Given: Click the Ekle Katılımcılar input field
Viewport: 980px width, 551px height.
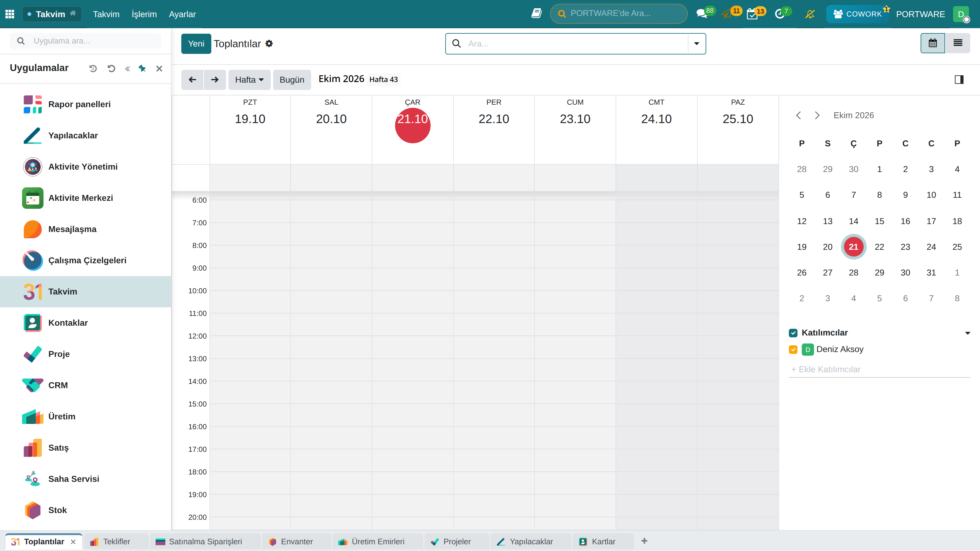Looking at the screenshot, I should (x=880, y=369).
